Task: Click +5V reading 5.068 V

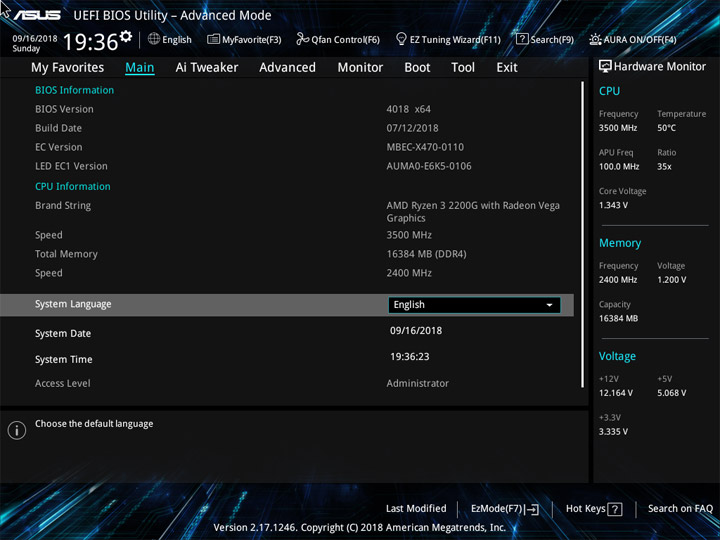Action: point(671,393)
